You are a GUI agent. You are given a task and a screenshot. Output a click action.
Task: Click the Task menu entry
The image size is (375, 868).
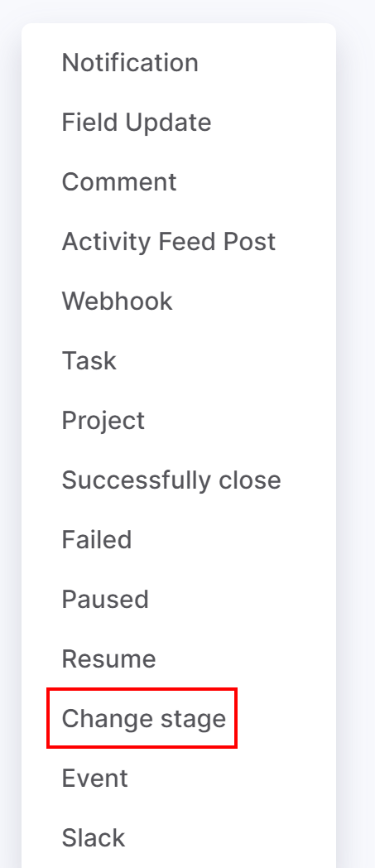pos(89,361)
